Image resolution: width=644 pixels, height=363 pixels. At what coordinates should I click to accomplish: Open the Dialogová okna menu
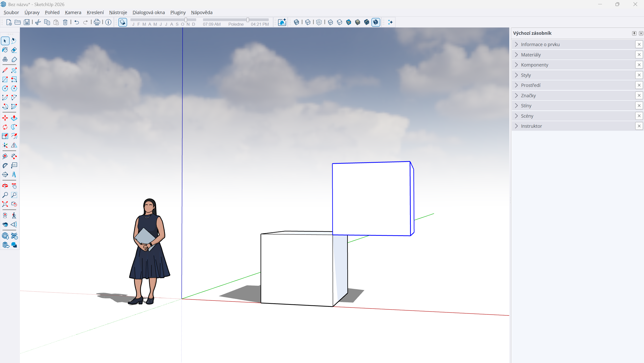click(x=149, y=12)
